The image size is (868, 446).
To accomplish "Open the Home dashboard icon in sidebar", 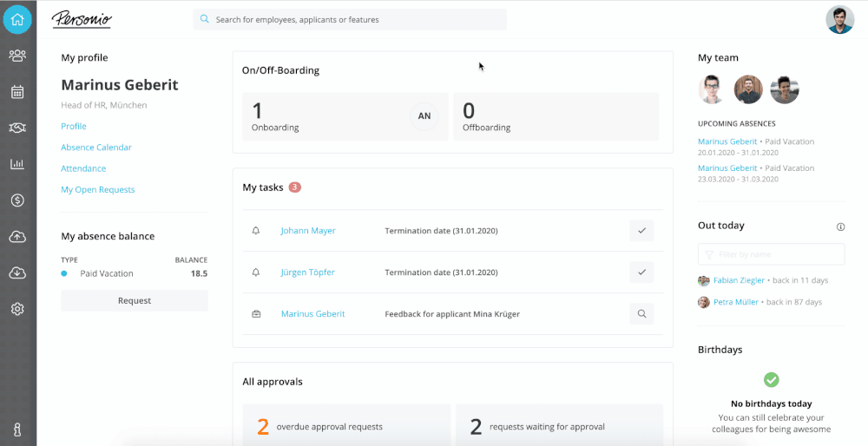I will pyautogui.click(x=17, y=19).
